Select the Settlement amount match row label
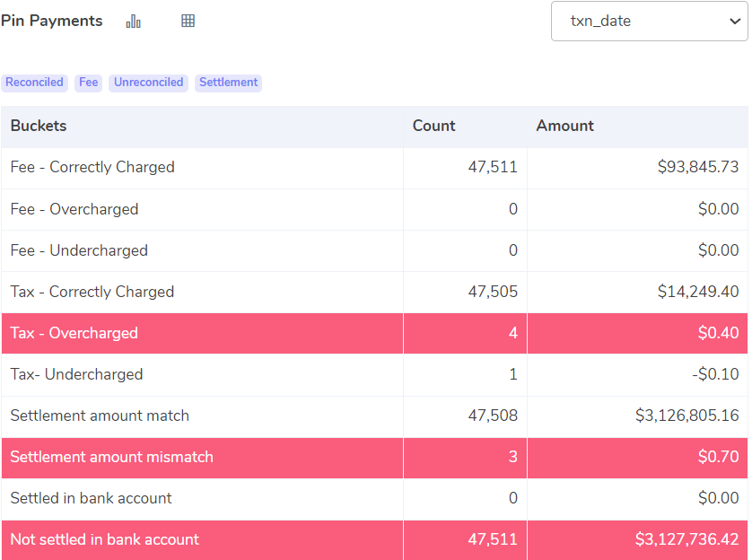The width and height of the screenshot is (752, 560). [100, 416]
